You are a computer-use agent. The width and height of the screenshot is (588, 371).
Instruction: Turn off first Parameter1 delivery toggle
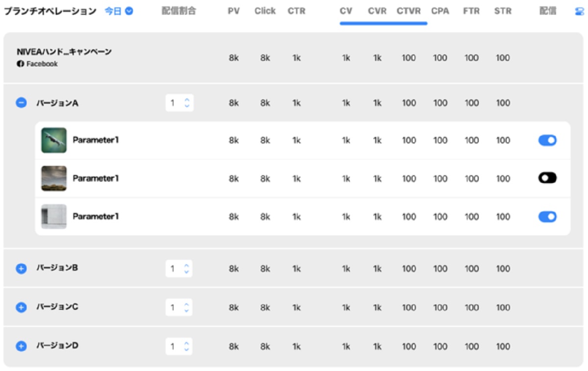coord(547,140)
